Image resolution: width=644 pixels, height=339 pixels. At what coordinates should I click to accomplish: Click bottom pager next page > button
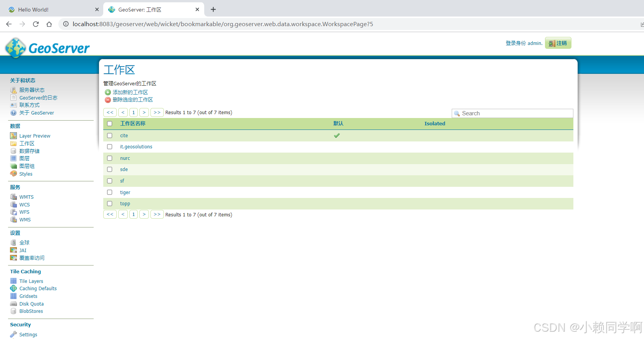click(144, 214)
